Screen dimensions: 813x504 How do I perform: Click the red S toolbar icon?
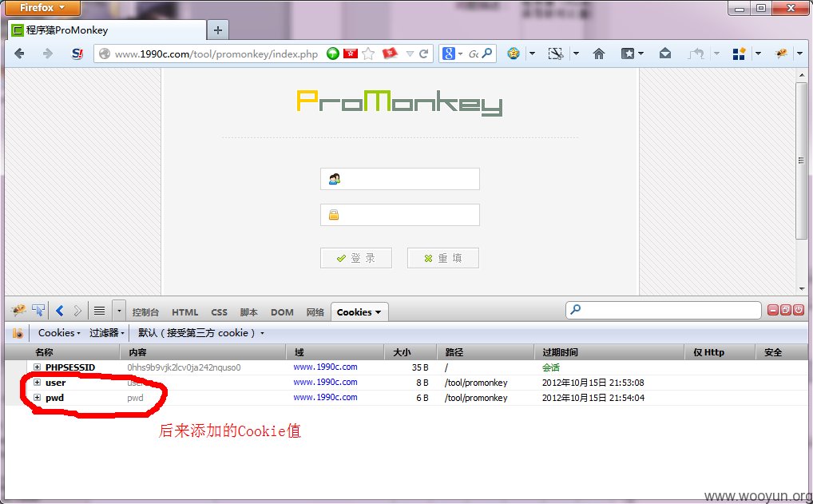[x=77, y=54]
